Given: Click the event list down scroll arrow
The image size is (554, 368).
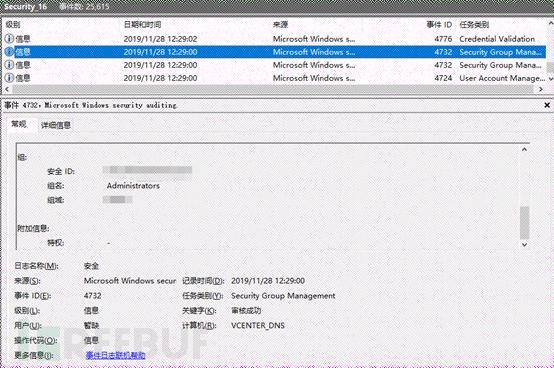Looking at the screenshot, I should [x=550, y=79].
